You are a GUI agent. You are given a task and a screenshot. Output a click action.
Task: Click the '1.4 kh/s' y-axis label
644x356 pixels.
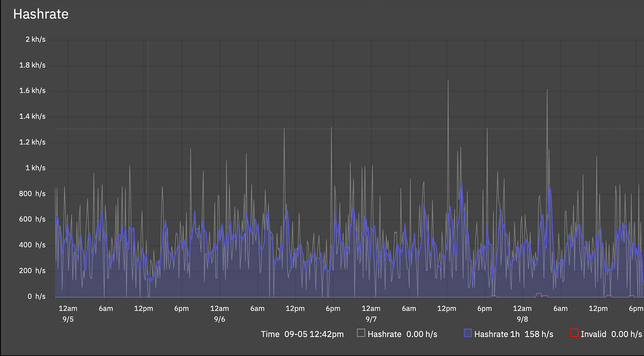click(x=32, y=116)
